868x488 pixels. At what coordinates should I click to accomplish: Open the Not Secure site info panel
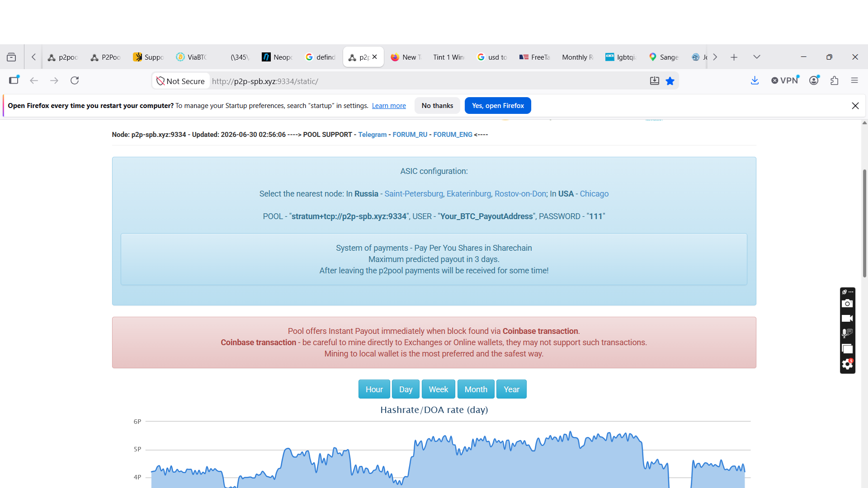(x=180, y=81)
